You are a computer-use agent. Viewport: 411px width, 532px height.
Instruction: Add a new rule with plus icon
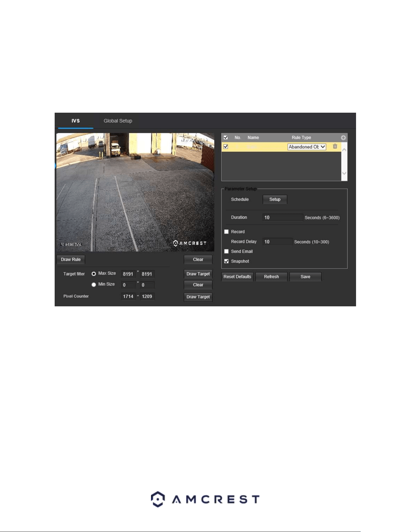(343, 137)
